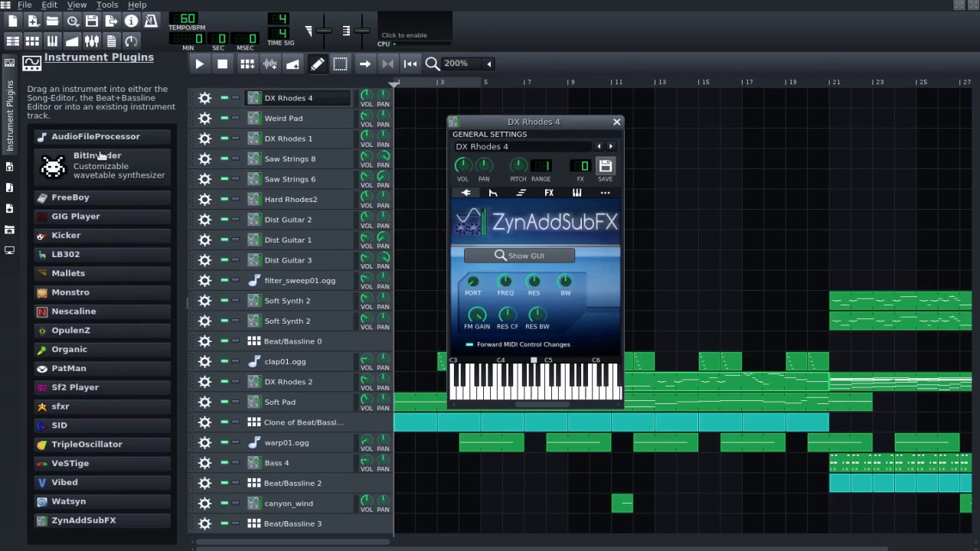Viewport: 980px width, 551px height.
Task: Open gear menu for Saw Strings 8 track
Action: (x=204, y=158)
